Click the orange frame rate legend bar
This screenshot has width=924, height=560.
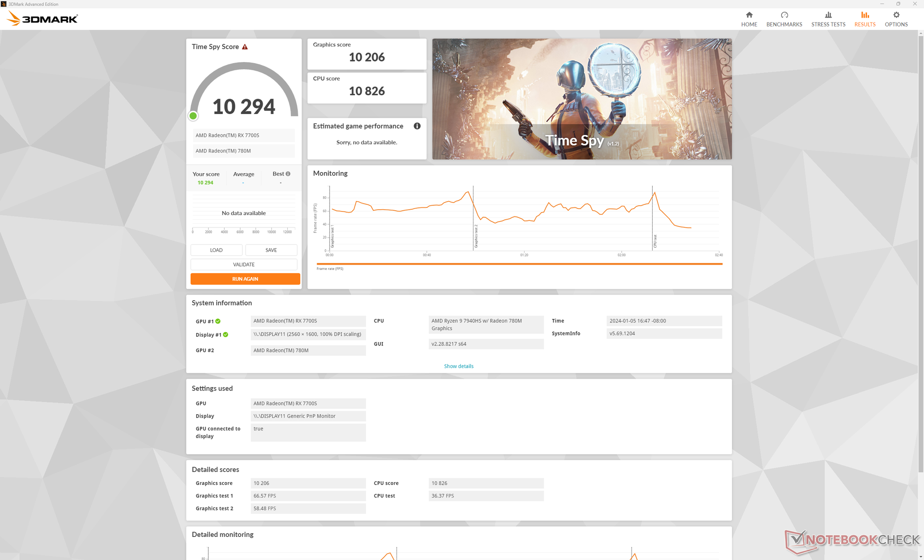(519, 264)
